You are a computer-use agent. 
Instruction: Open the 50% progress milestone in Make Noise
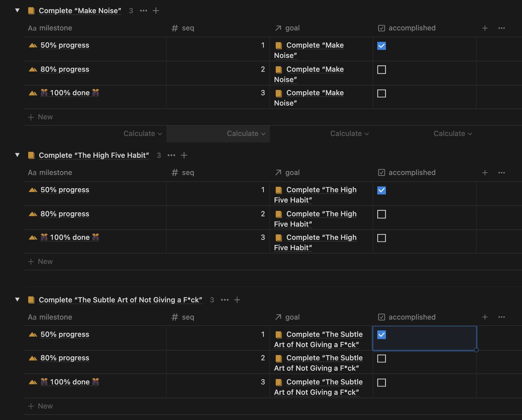[x=65, y=45]
